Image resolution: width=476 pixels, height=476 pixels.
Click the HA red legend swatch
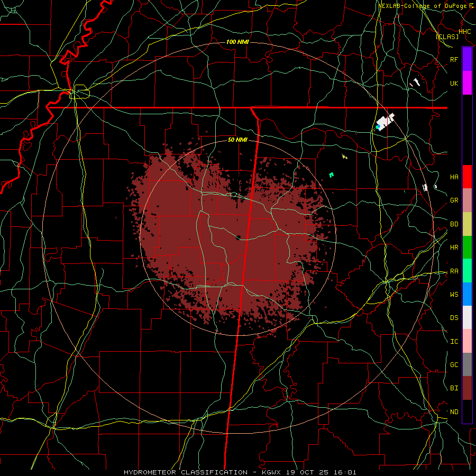coord(467,177)
